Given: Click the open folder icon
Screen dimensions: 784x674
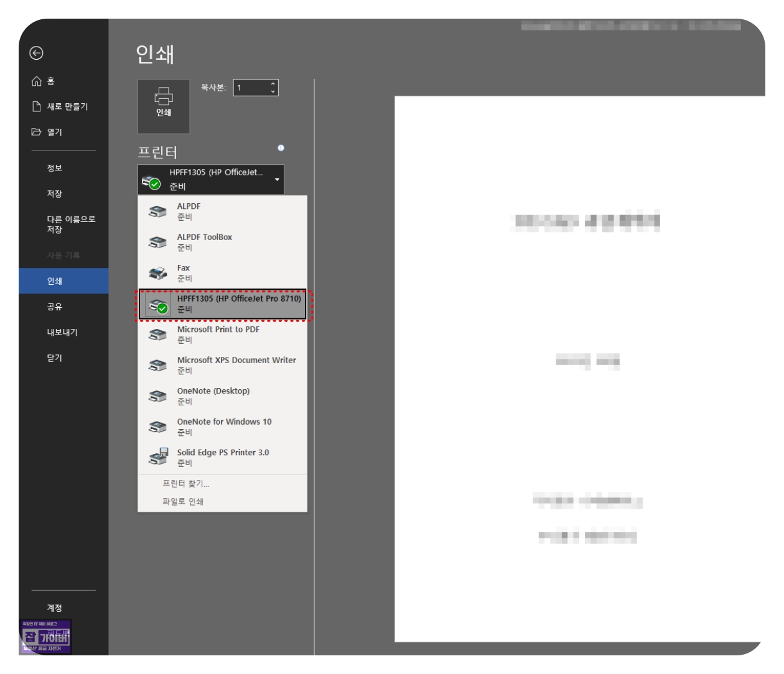Looking at the screenshot, I should [37, 132].
